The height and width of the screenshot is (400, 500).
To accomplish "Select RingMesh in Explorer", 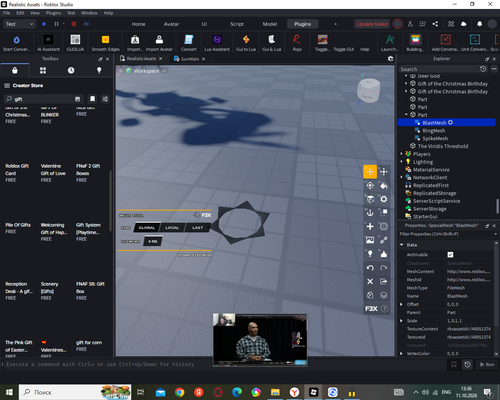I will tap(434, 131).
